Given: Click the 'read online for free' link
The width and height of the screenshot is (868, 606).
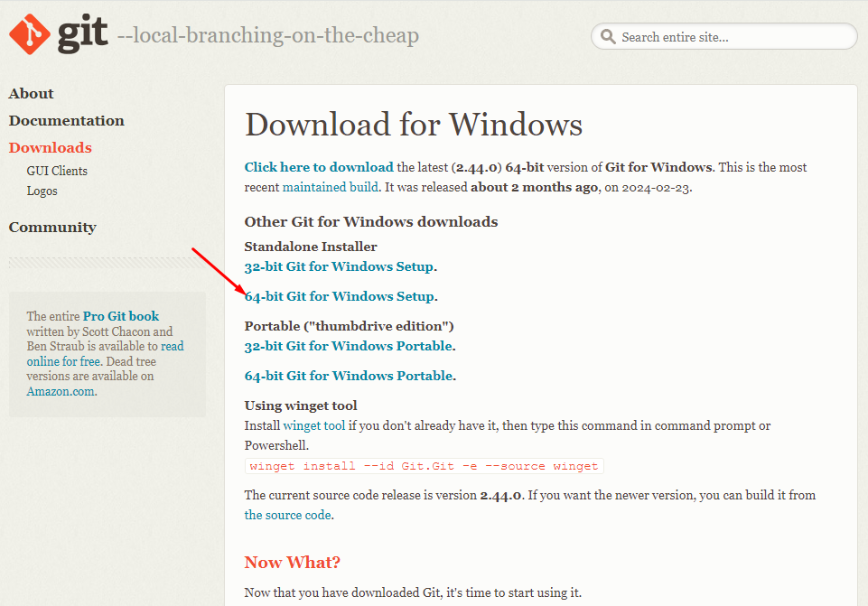Looking at the screenshot, I should click(x=105, y=354).
